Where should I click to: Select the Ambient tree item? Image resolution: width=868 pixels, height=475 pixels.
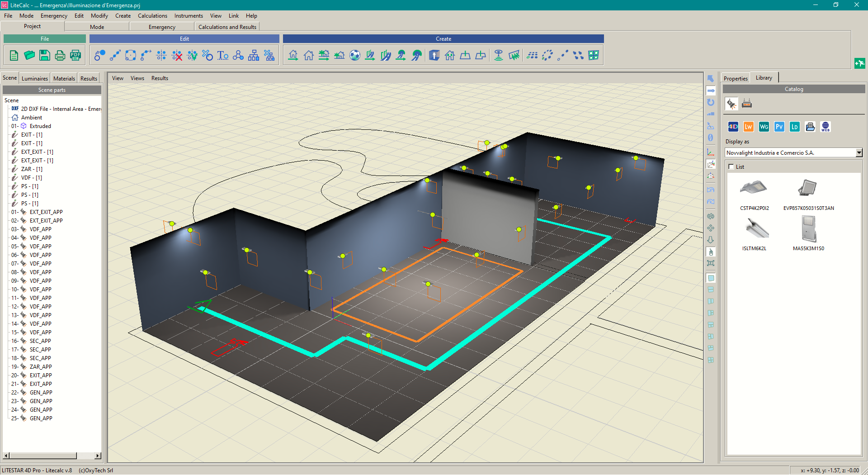tap(27, 118)
